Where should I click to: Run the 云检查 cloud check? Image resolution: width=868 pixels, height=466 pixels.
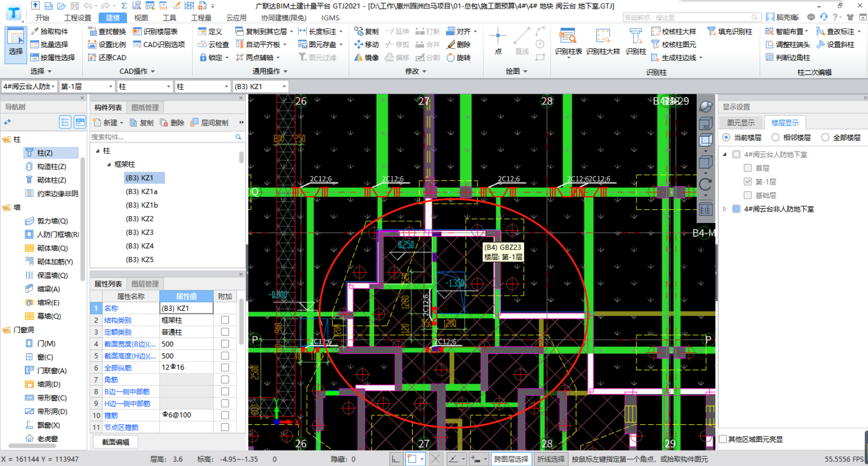coord(214,44)
